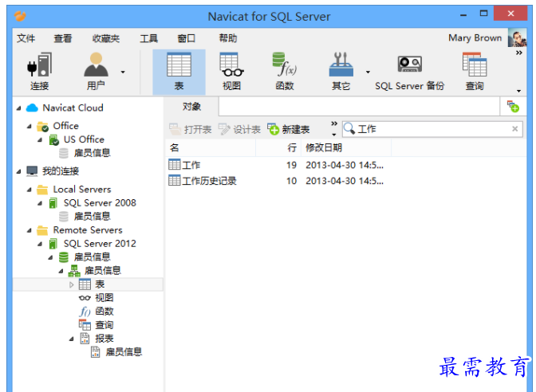Sort by the 修改日期 column header
This screenshot has height=392, width=536.
(x=346, y=147)
